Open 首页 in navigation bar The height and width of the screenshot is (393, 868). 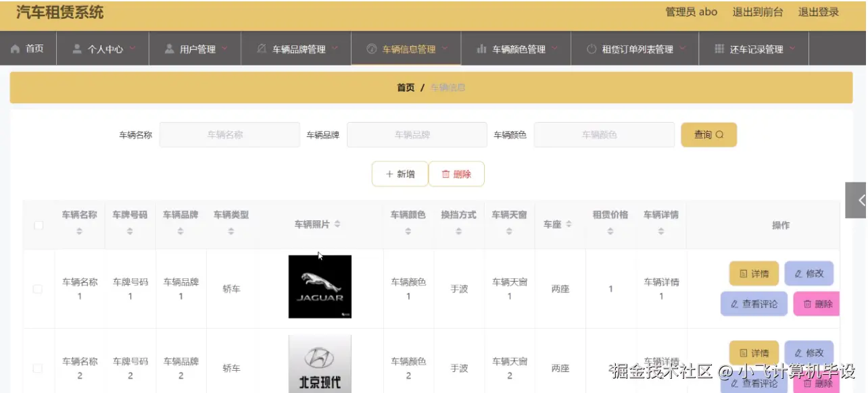(28, 49)
